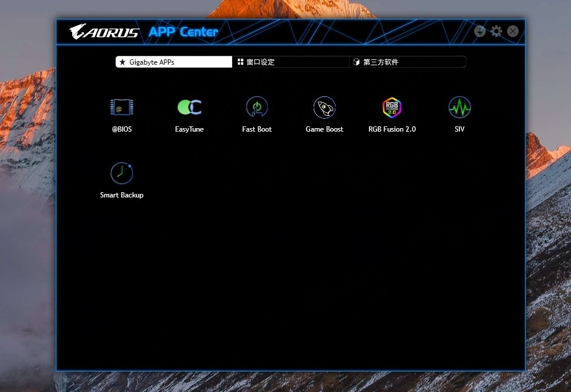Screen dimensions: 571x392
Task: Open Game Boost rocket icon
Action: pyautogui.click(x=324, y=108)
